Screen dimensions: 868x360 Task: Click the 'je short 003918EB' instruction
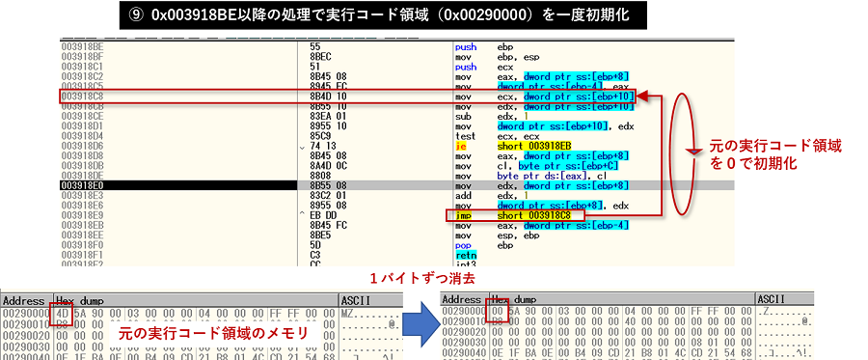[513, 146]
